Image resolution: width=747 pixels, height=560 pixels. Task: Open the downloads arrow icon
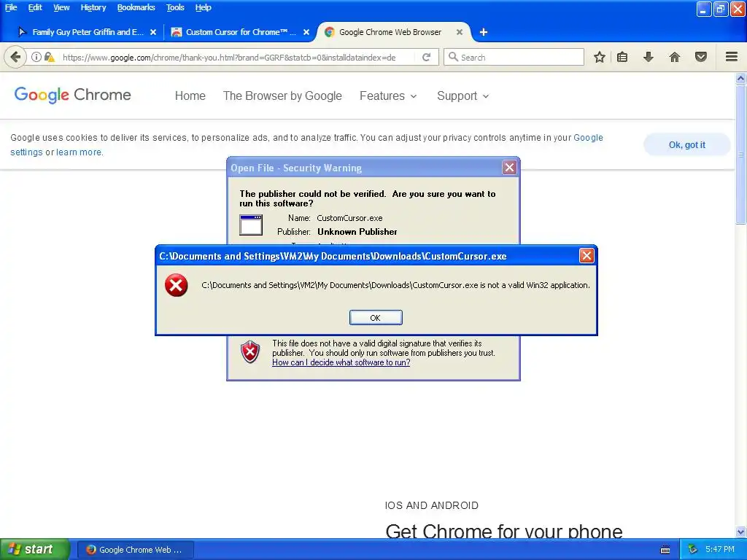[x=649, y=57]
